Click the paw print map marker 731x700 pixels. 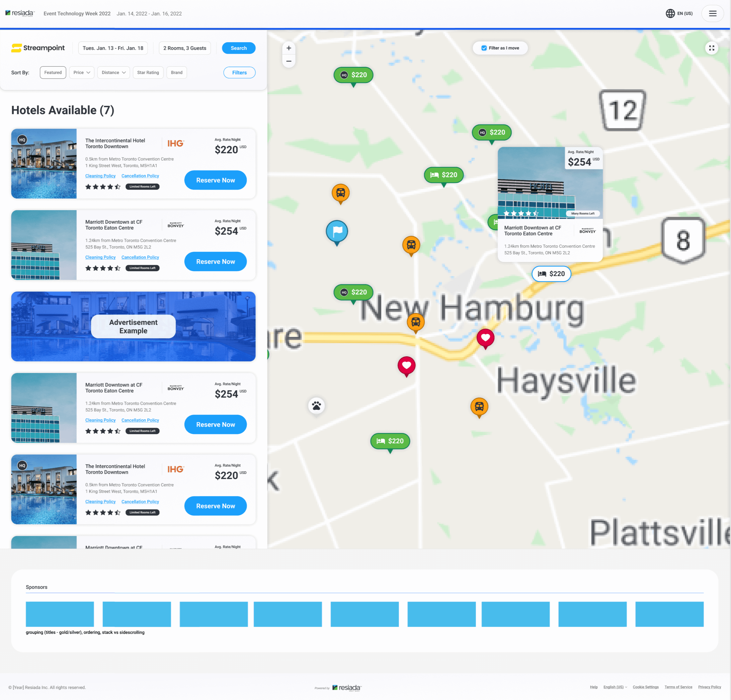click(316, 405)
